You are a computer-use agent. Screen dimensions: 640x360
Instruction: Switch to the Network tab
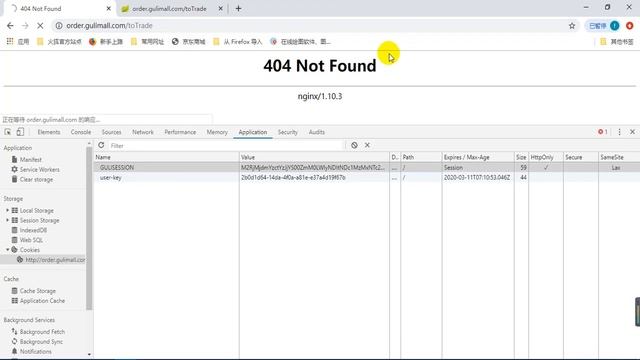(x=143, y=132)
